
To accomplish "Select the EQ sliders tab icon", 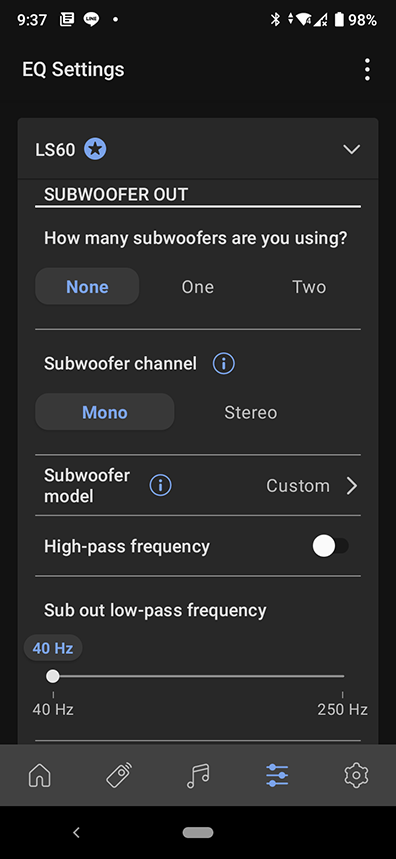I will [277, 775].
